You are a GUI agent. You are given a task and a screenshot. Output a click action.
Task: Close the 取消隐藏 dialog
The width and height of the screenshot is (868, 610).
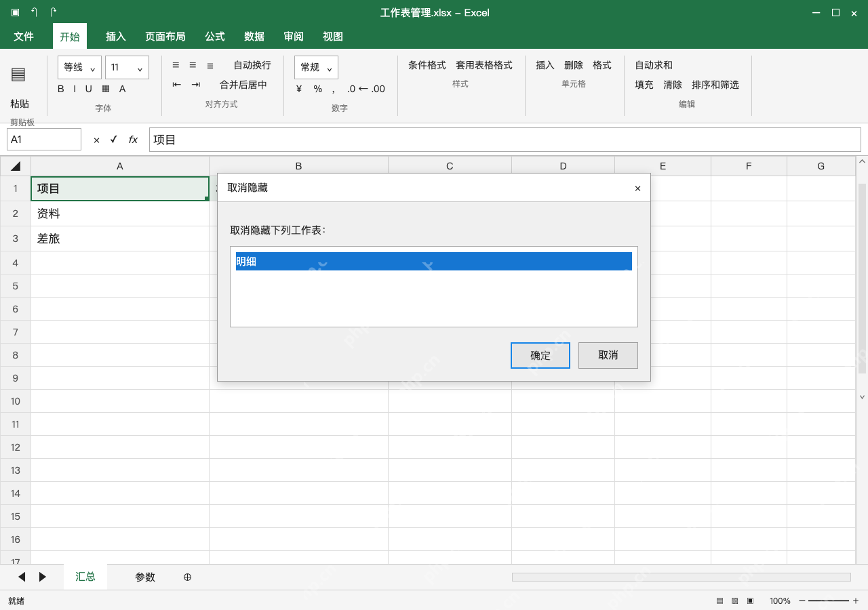point(637,188)
